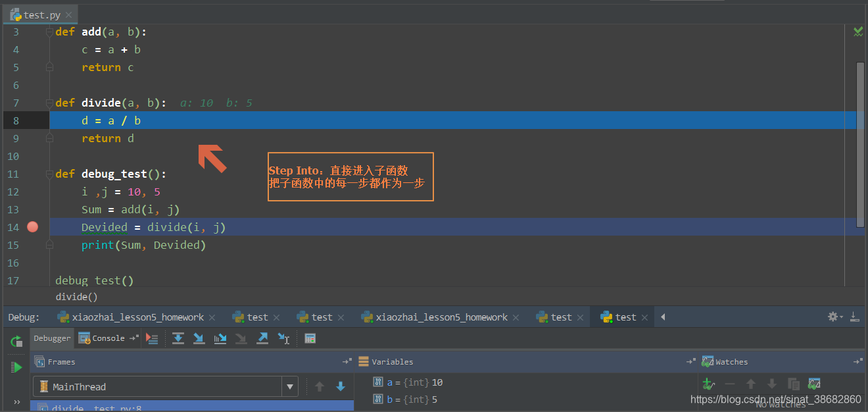Move watch down arrow in Watches

point(772,384)
